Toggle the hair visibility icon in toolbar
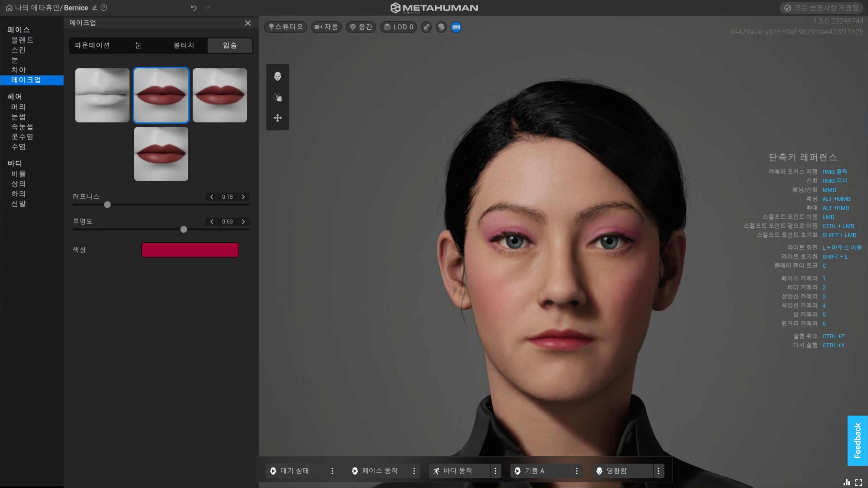Viewport: 868px width, 488px height. [426, 27]
